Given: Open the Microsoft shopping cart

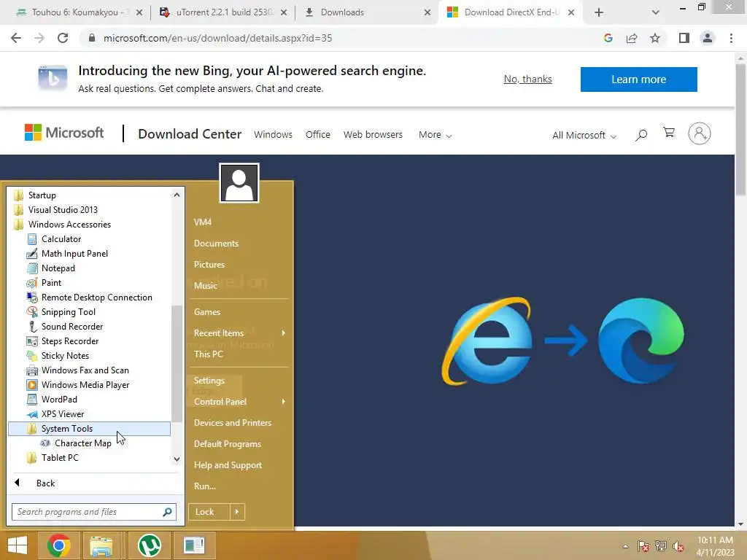Looking at the screenshot, I should [x=669, y=133].
